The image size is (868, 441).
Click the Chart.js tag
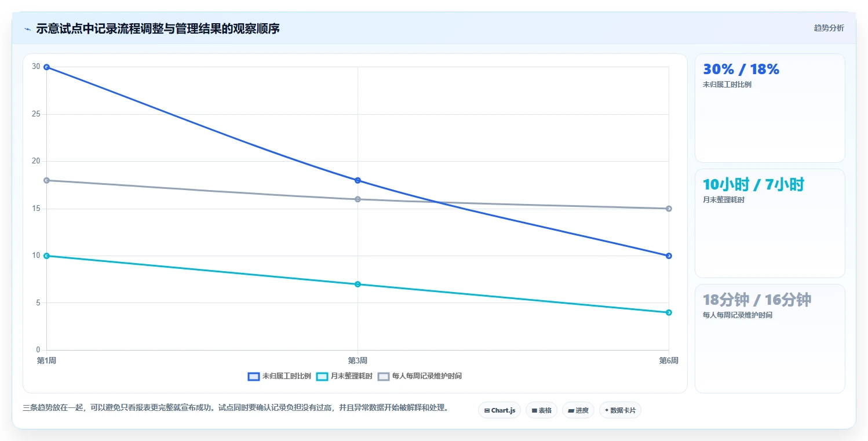[499, 410]
